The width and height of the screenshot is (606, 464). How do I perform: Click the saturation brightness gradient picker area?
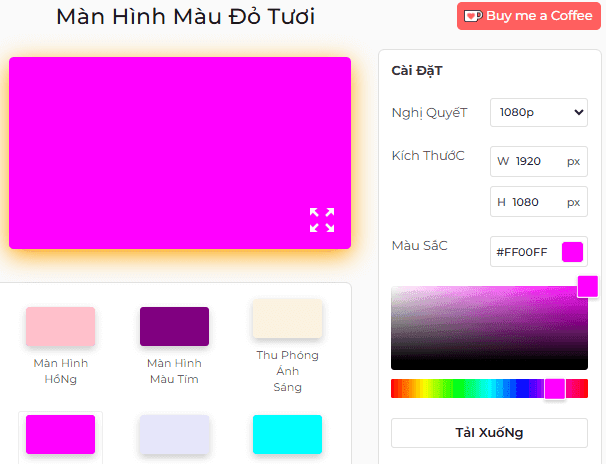(x=489, y=328)
